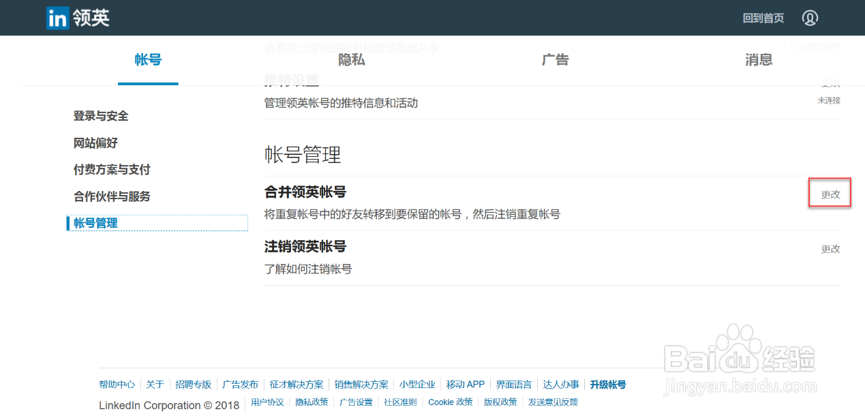Select 合作伙伴与服务 in sidebar

coord(112,196)
